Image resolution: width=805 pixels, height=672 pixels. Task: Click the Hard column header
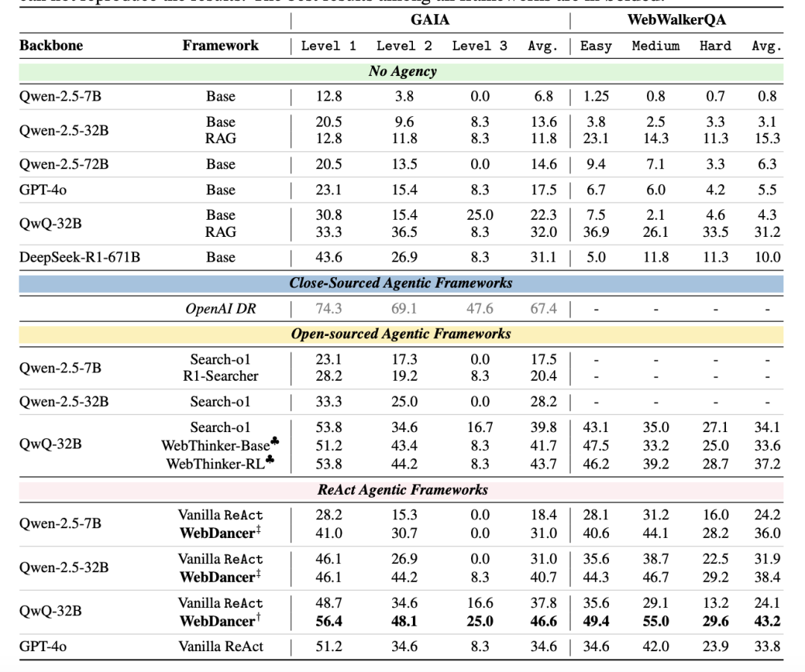tap(715, 45)
